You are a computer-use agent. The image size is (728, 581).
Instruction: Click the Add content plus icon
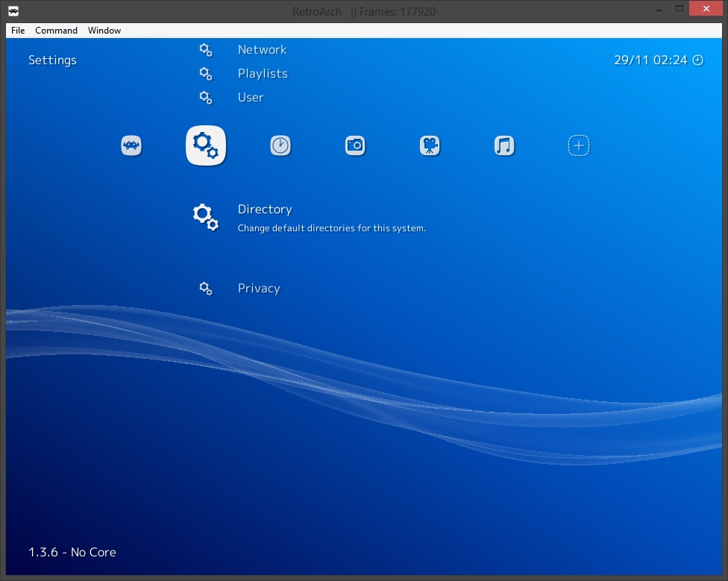pos(579,145)
